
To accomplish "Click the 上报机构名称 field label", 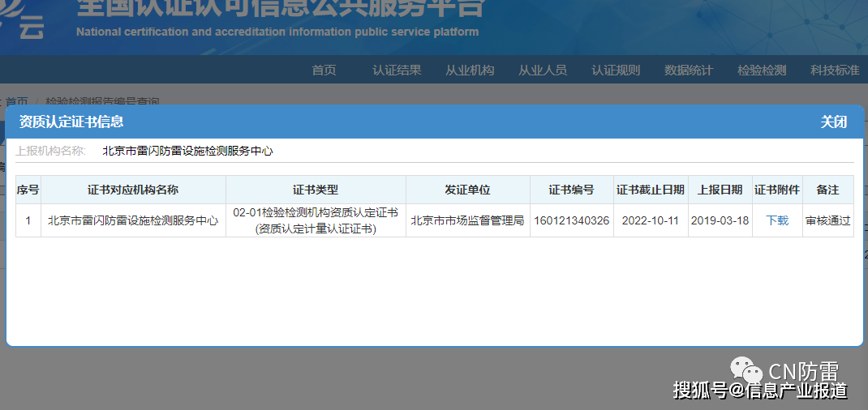I will click(x=50, y=151).
